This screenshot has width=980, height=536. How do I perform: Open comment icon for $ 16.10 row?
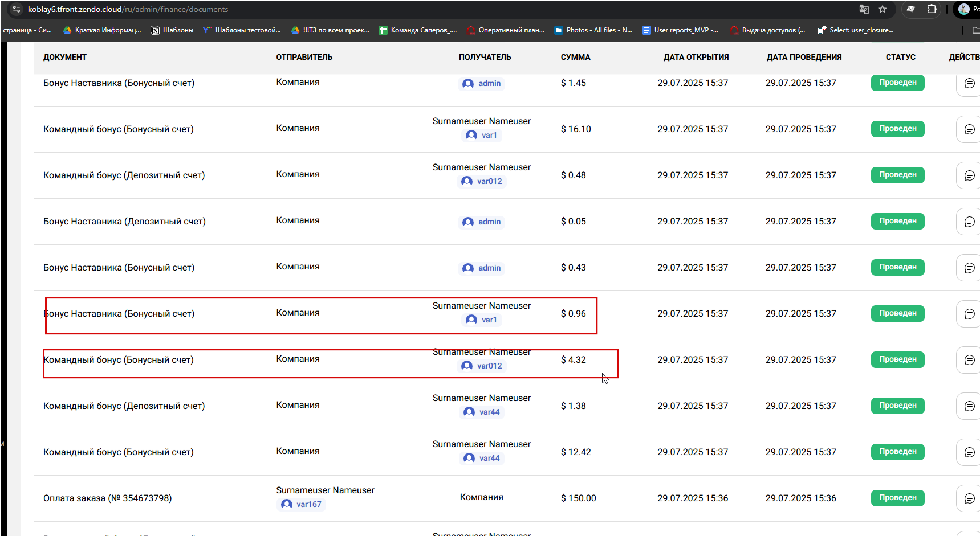tap(969, 129)
